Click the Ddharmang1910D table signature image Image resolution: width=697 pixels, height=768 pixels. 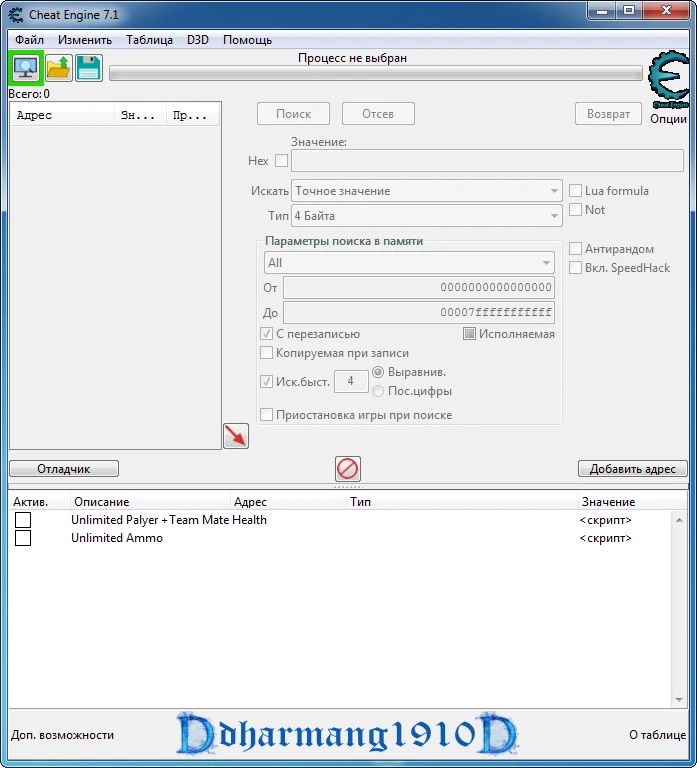(x=347, y=734)
